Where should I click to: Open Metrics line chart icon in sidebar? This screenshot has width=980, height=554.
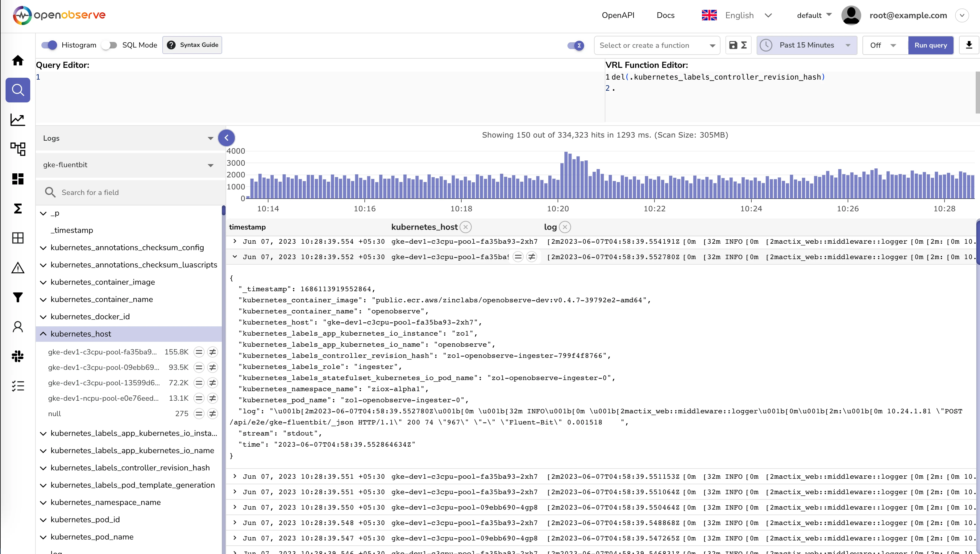click(18, 119)
